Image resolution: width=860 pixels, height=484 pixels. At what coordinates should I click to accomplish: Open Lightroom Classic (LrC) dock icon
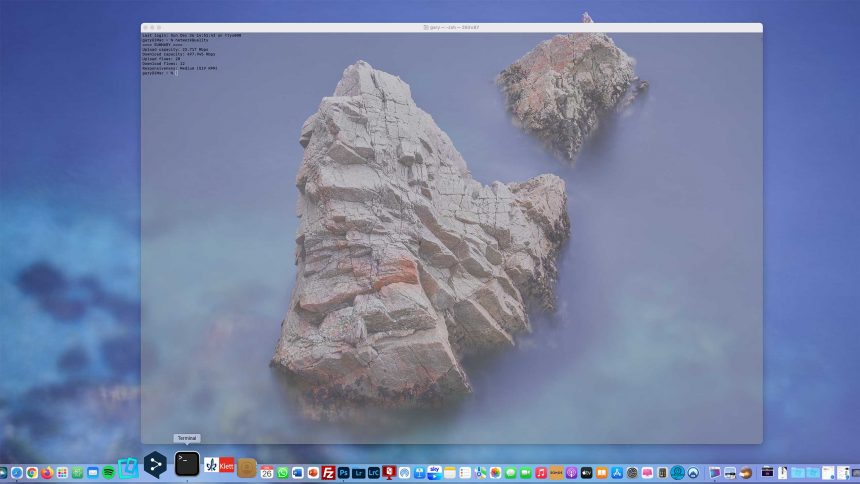373,472
